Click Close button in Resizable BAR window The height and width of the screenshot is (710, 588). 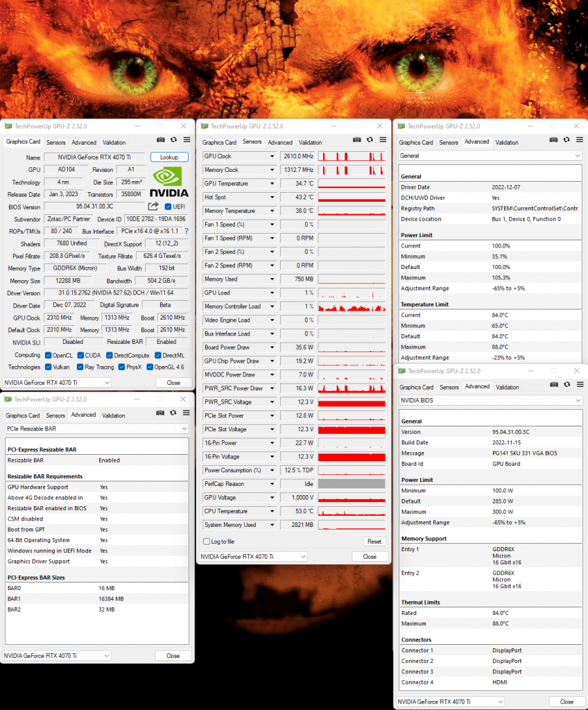click(x=173, y=656)
